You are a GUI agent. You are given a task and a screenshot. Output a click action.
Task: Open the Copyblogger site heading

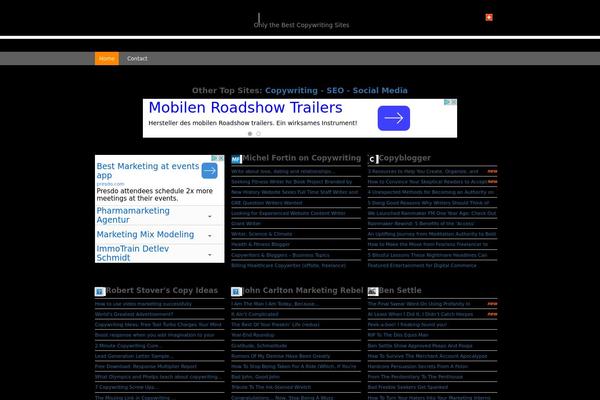405,158
